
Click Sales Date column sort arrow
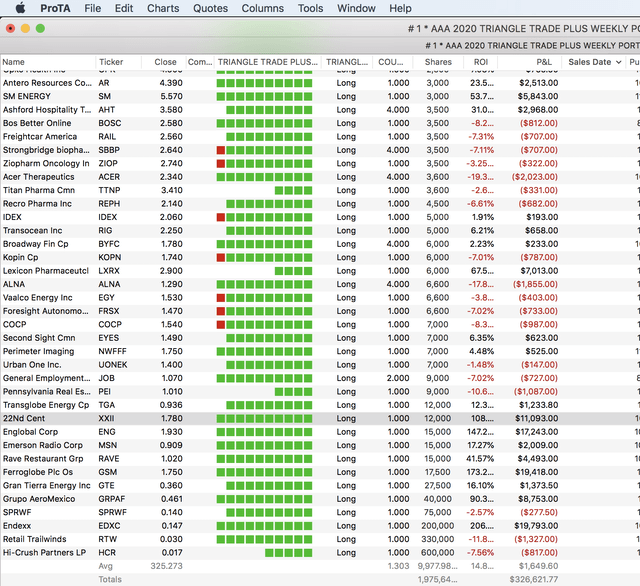[x=618, y=62]
